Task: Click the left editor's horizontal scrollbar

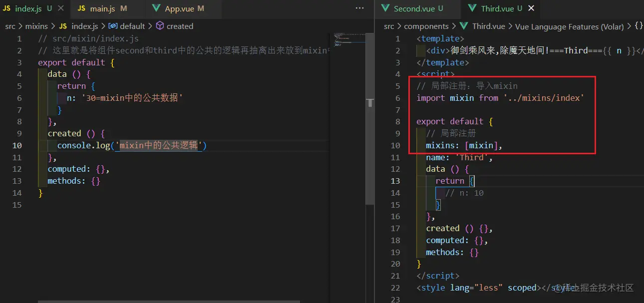Action: [x=169, y=301]
